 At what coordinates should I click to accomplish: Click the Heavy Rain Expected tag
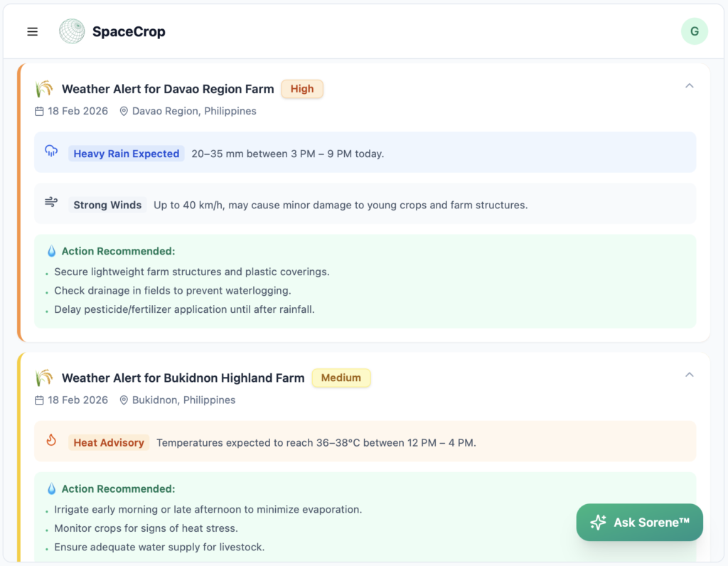pyautogui.click(x=127, y=154)
